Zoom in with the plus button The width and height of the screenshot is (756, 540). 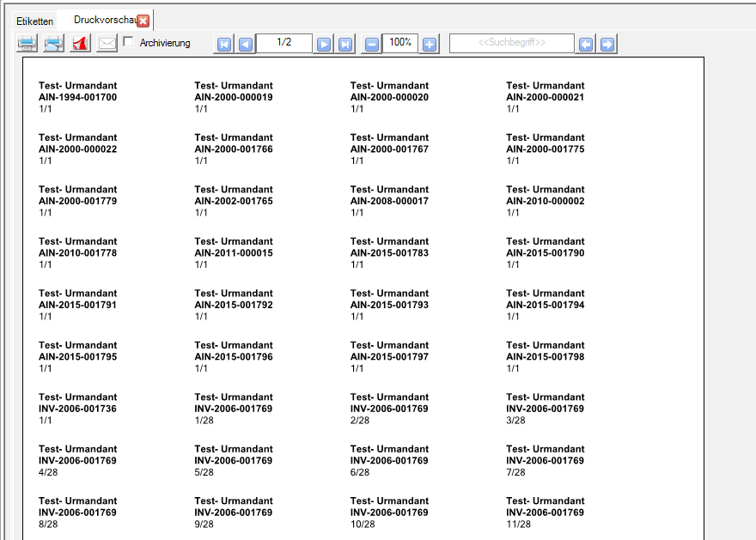[x=430, y=45]
